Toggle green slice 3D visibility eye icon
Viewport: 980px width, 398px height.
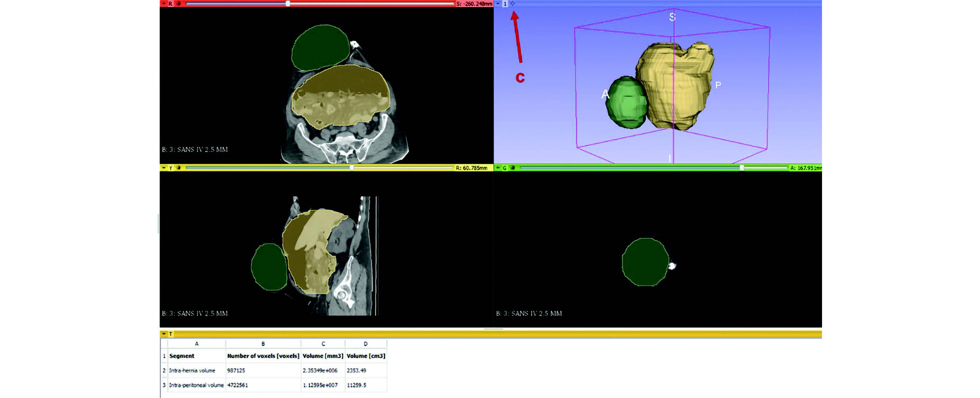[512, 168]
